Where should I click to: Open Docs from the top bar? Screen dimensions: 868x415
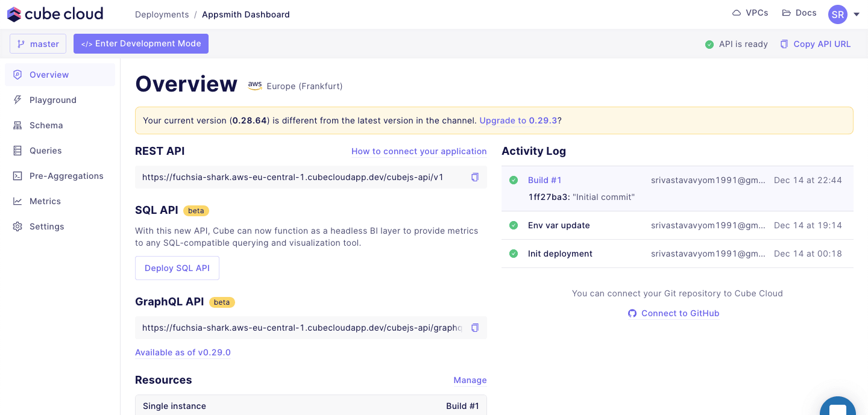point(799,13)
